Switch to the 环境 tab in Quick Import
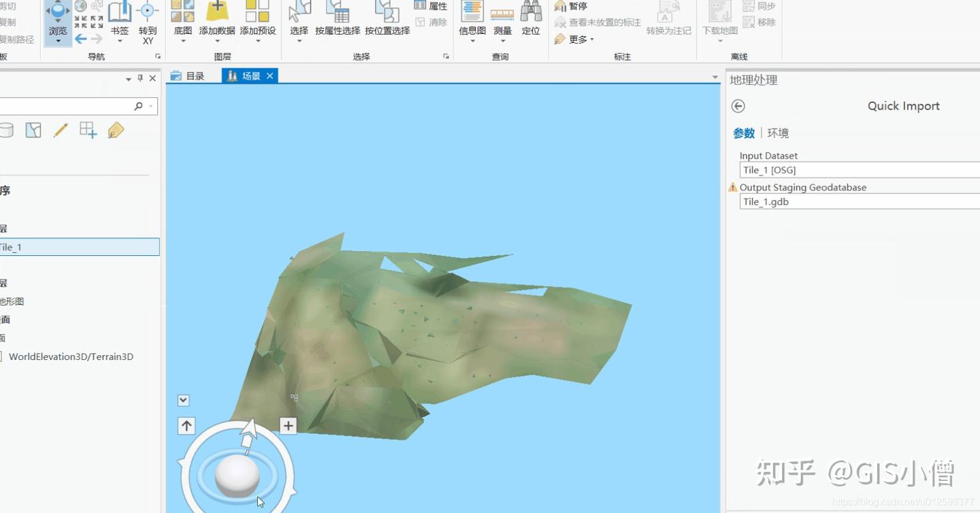This screenshot has height=513, width=980. pyautogui.click(x=778, y=133)
